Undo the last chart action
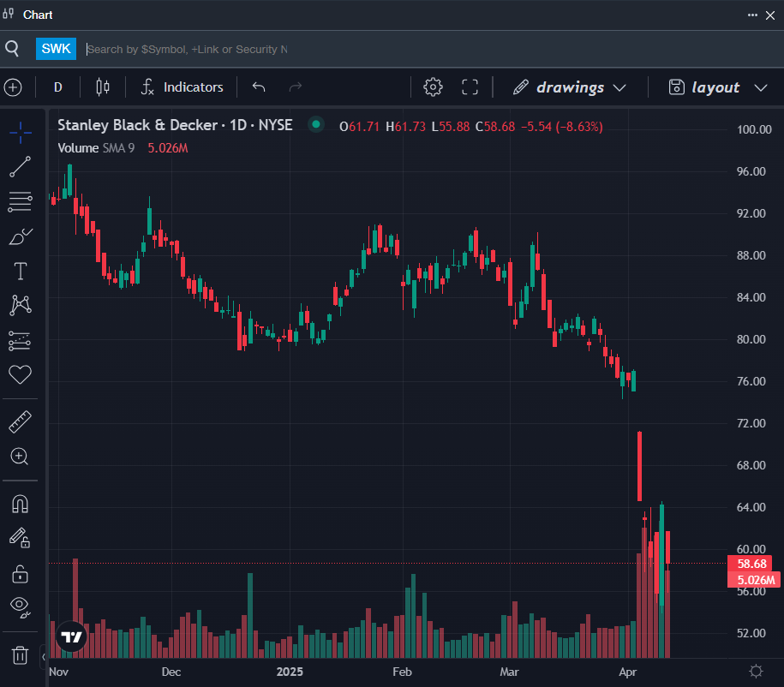The image size is (784, 687). [259, 87]
